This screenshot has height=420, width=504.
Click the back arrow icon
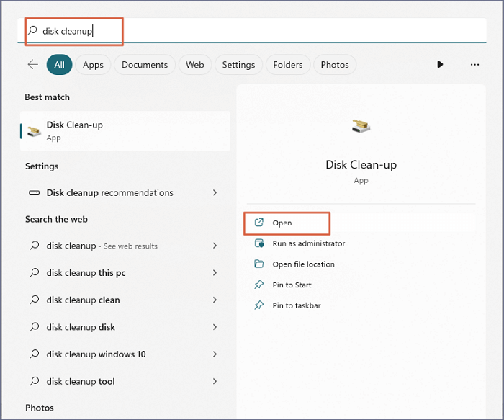pos(32,65)
